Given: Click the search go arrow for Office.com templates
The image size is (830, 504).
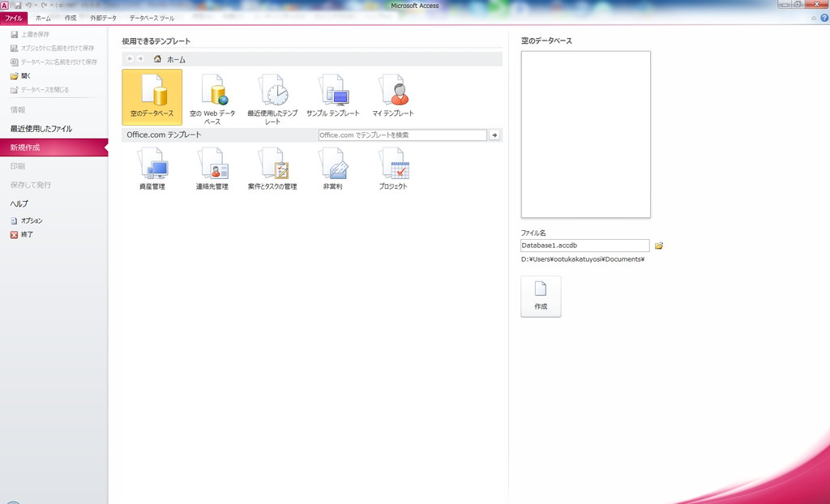Looking at the screenshot, I should point(494,135).
